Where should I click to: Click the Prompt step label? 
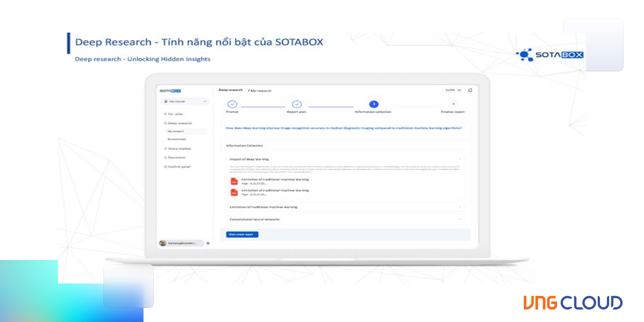pyautogui.click(x=232, y=112)
